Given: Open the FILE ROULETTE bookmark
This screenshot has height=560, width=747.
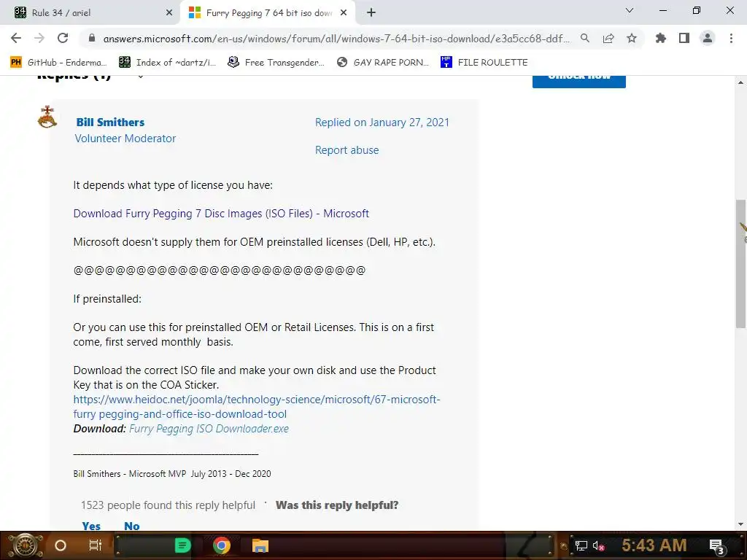Looking at the screenshot, I should [x=484, y=63].
